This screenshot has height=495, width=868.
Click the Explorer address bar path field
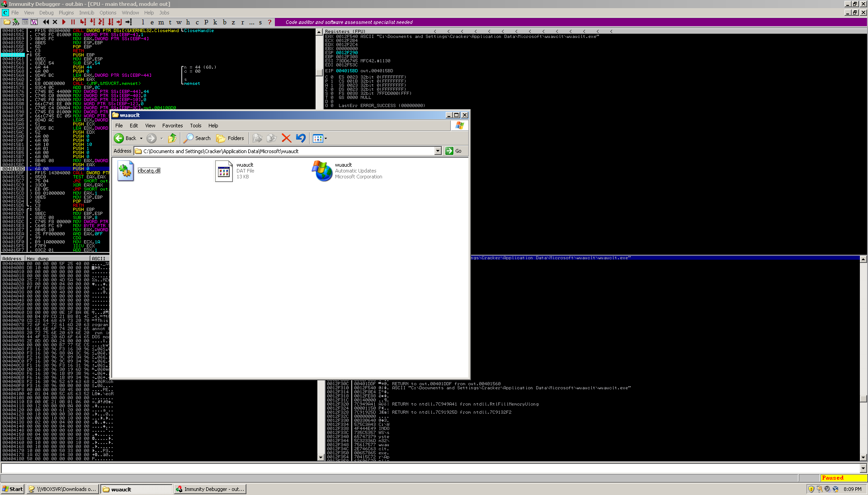(288, 151)
